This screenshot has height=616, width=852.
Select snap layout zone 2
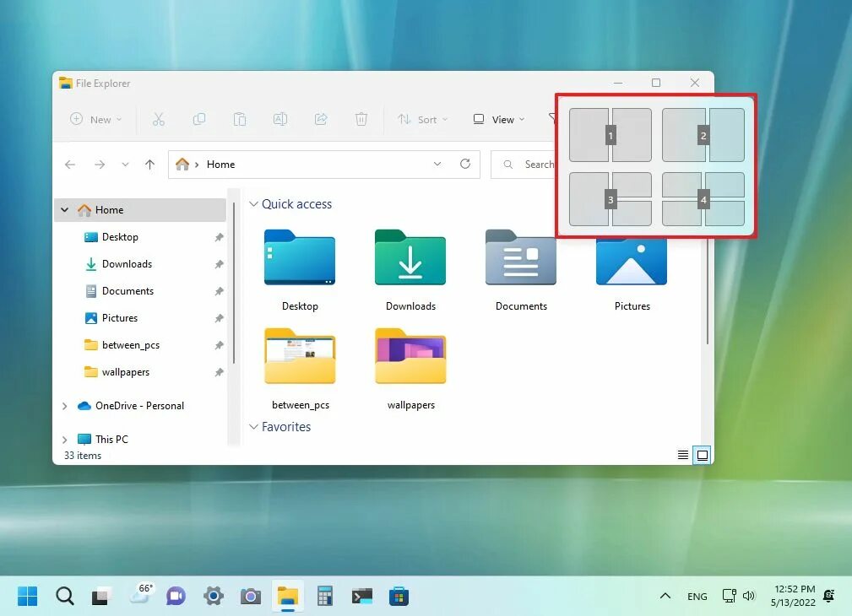[703, 134]
